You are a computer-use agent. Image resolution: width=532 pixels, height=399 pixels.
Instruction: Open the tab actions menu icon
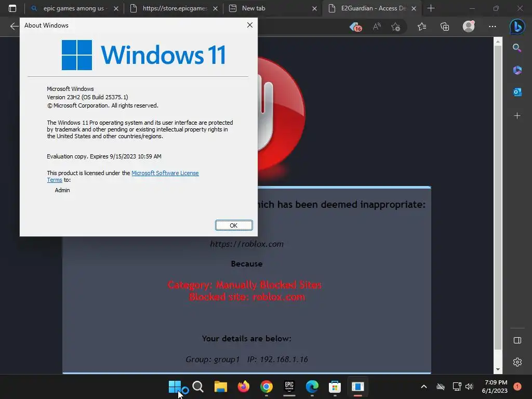click(12, 8)
